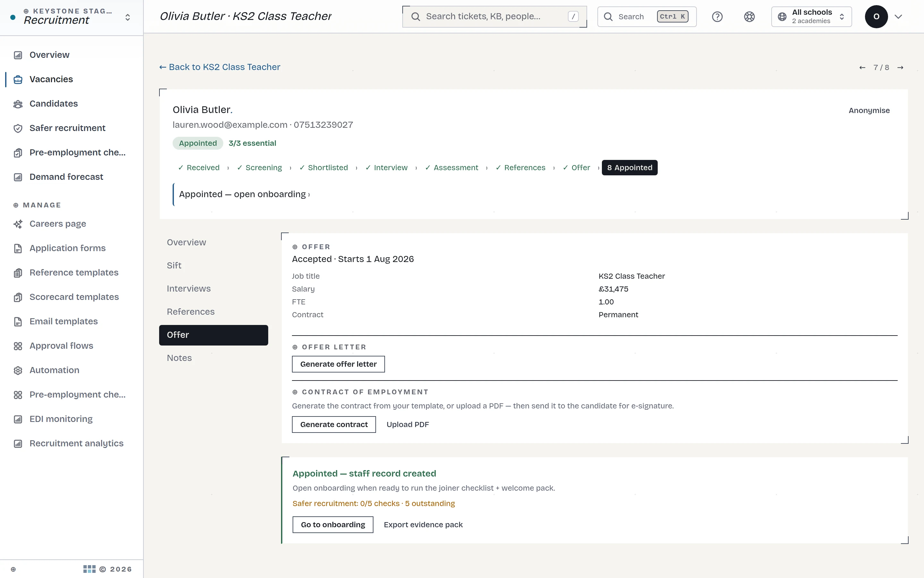Click the 7 / 8 candidate counter
This screenshot has height=578, width=924.
pos(881,68)
